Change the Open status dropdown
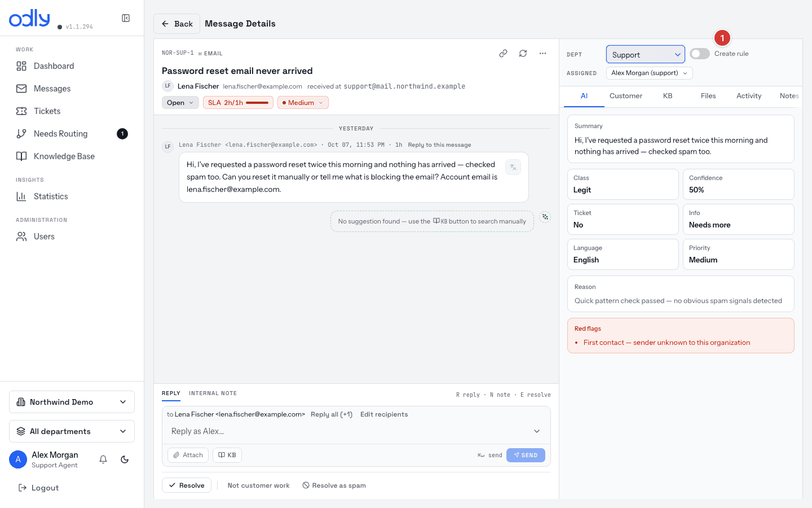Image resolution: width=812 pixels, height=508 pixels. tap(180, 103)
